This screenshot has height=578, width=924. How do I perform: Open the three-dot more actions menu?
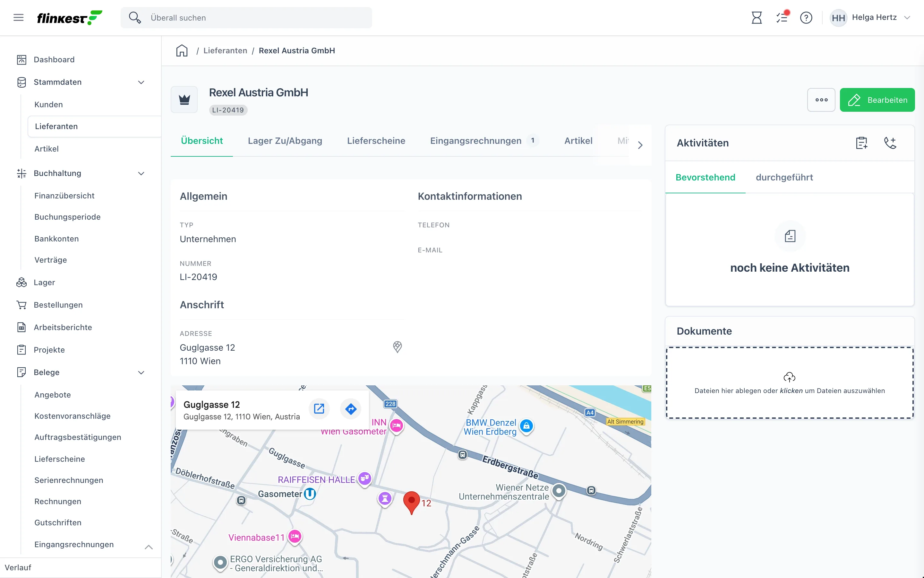tap(821, 100)
